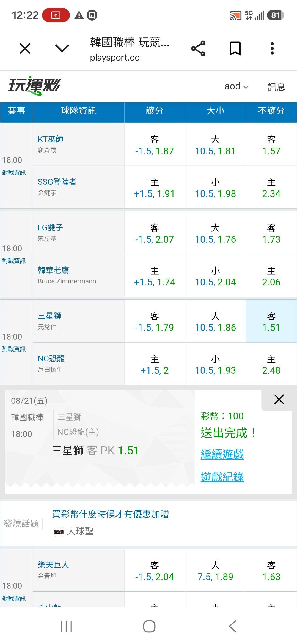Image resolution: width=297 pixels, height=644 pixels.
Task: Minimize browser with down chevron
Action: [x=62, y=49]
